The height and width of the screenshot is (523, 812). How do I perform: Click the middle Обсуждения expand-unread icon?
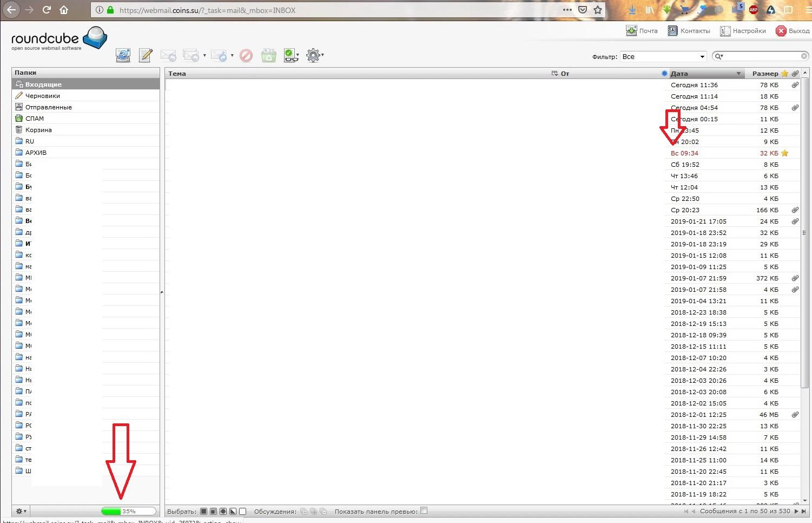coord(313,511)
